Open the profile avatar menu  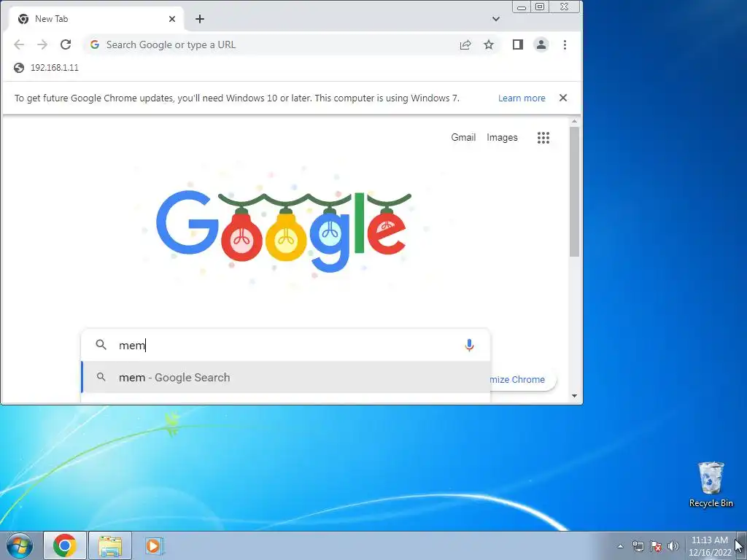(541, 44)
